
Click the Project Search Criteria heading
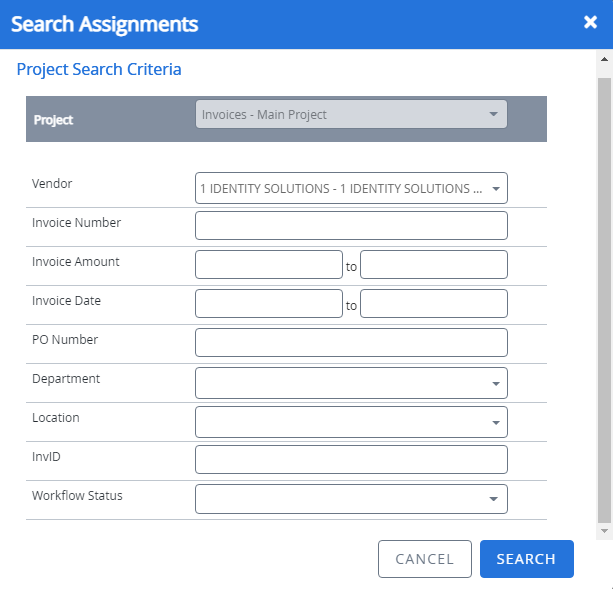(99, 70)
